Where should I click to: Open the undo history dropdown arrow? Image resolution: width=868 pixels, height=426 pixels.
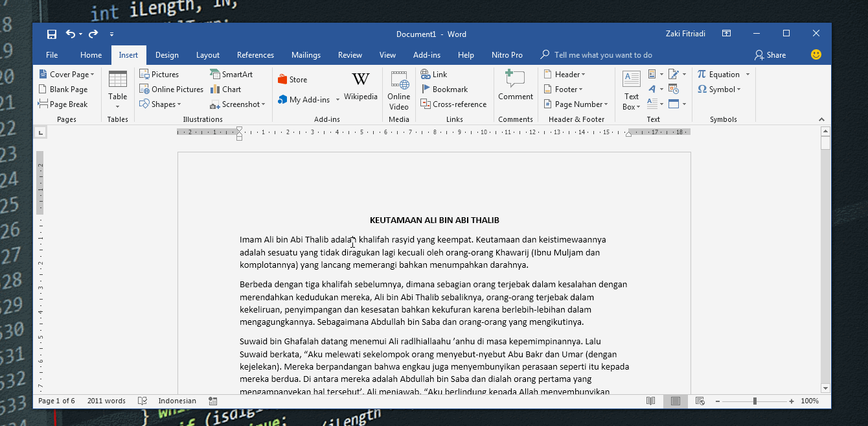tap(80, 34)
